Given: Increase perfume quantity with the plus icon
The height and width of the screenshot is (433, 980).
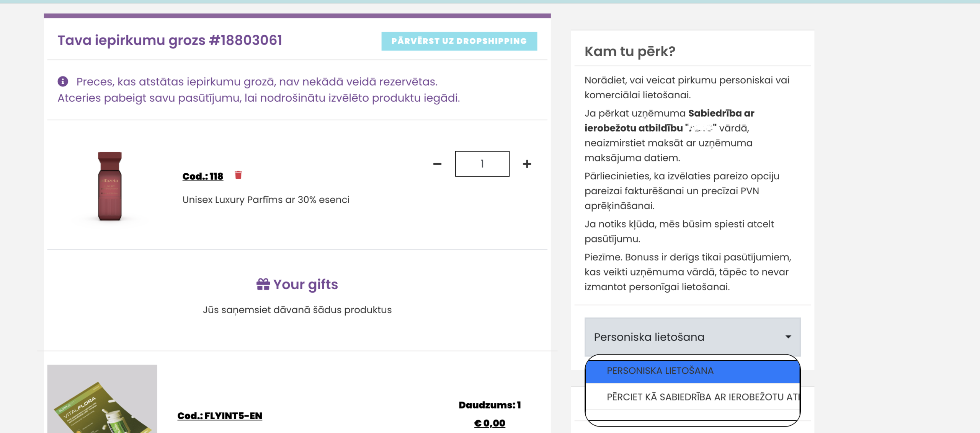Looking at the screenshot, I should coord(526,164).
